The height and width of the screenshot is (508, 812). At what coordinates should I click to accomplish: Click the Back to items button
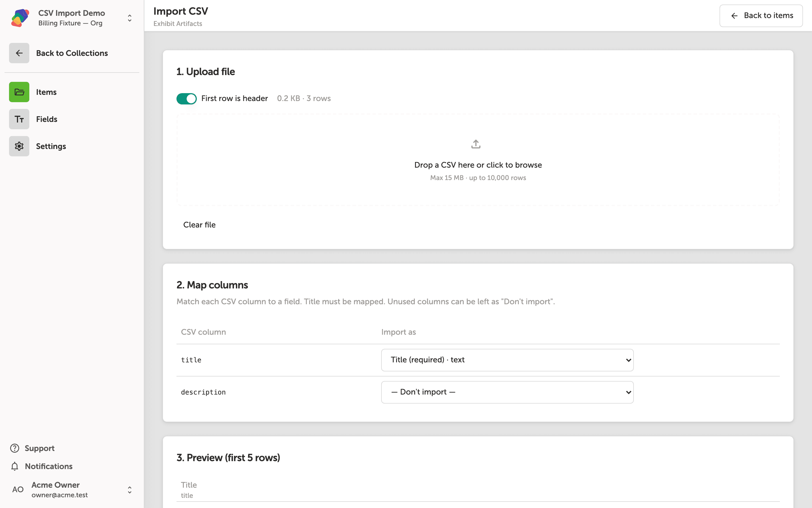pyautogui.click(x=761, y=16)
